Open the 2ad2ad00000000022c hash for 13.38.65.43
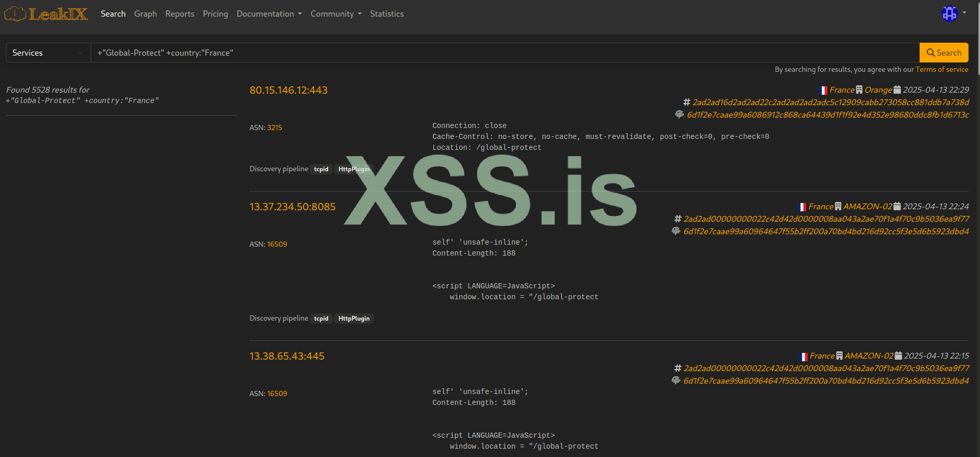 826,368
